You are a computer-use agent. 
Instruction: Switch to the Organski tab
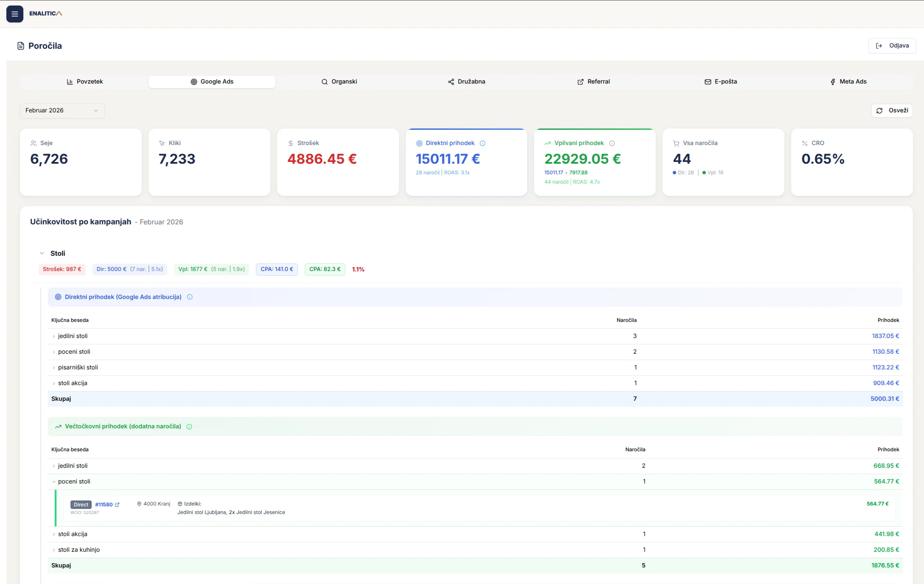pos(340,81)
